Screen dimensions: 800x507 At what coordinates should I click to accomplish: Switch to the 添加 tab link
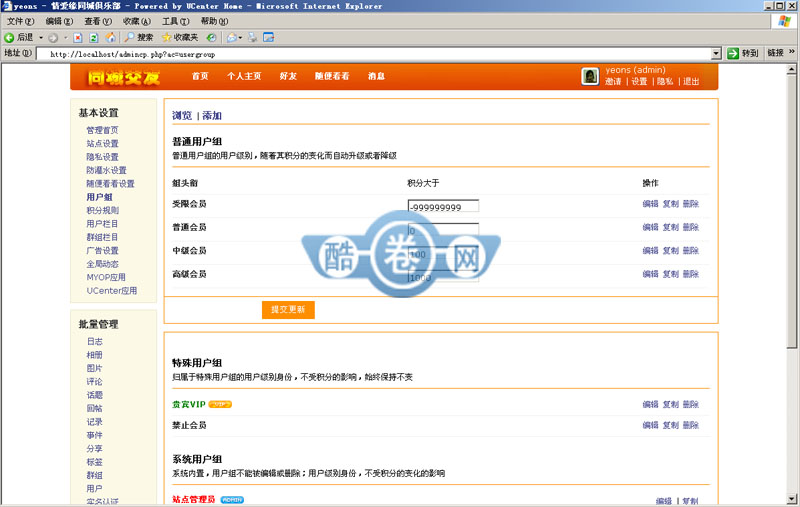pyautogui.click(x=212, y=116)
